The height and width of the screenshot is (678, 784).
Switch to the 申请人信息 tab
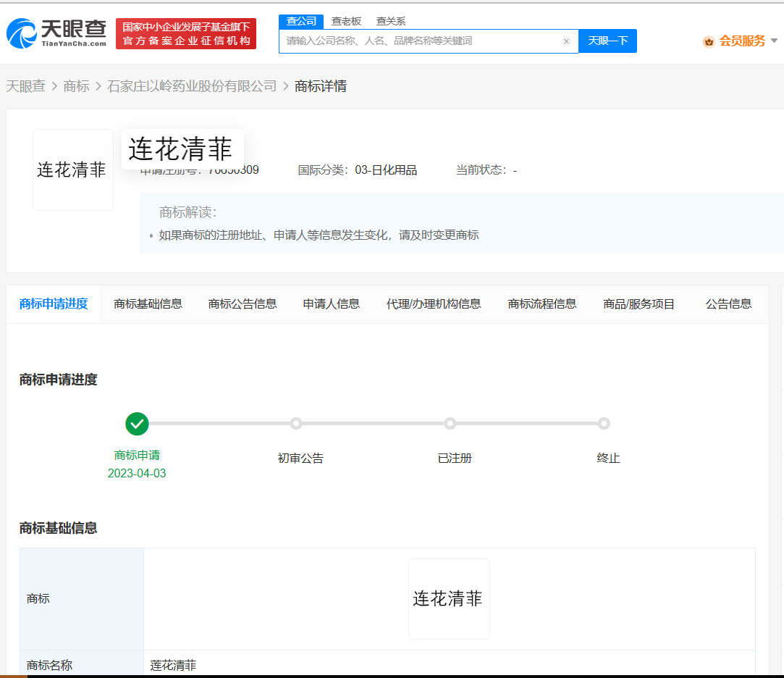point(332,304)
